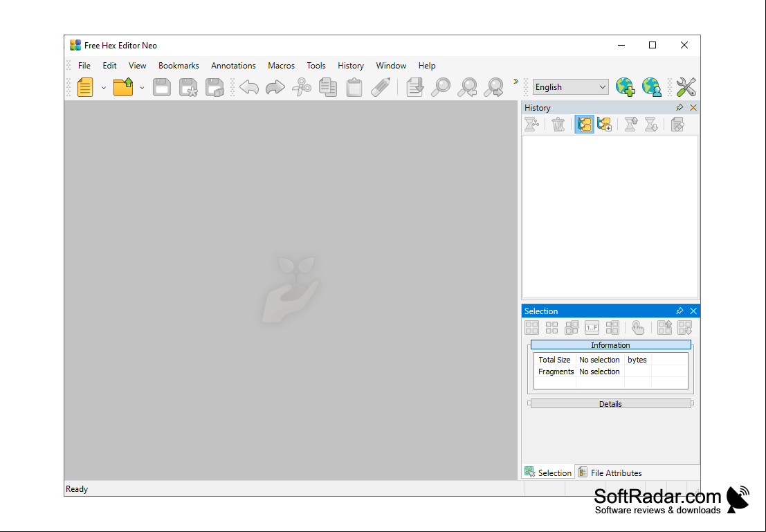Screen dimensions: 766x532
Task: Open the English language dropdown
Action: [571, 87]
